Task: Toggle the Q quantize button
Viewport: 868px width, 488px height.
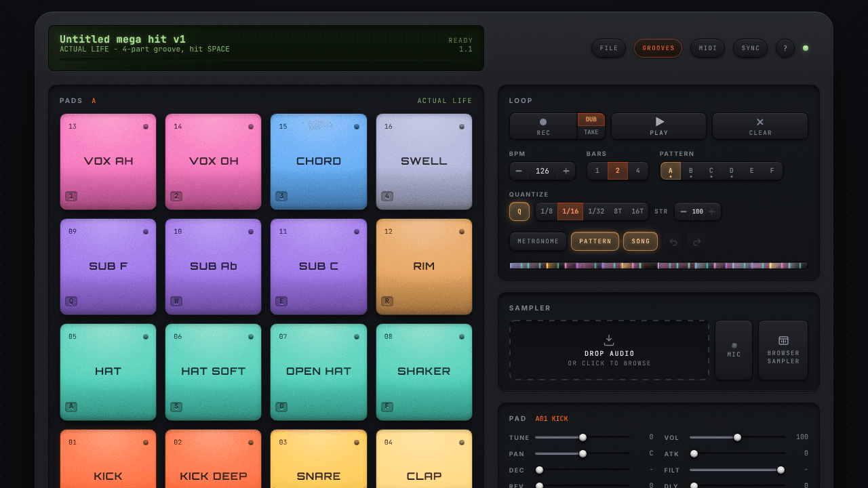Action: click(x=519, y=211)
